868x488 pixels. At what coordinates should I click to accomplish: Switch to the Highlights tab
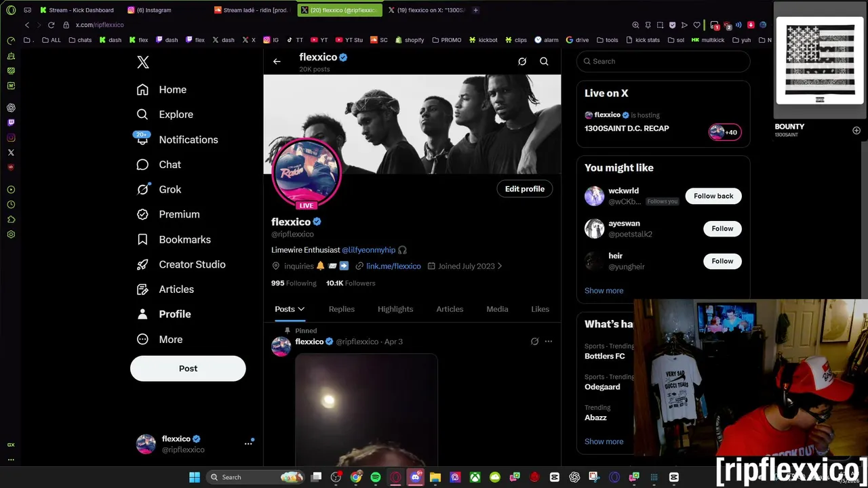click(395, 309)
